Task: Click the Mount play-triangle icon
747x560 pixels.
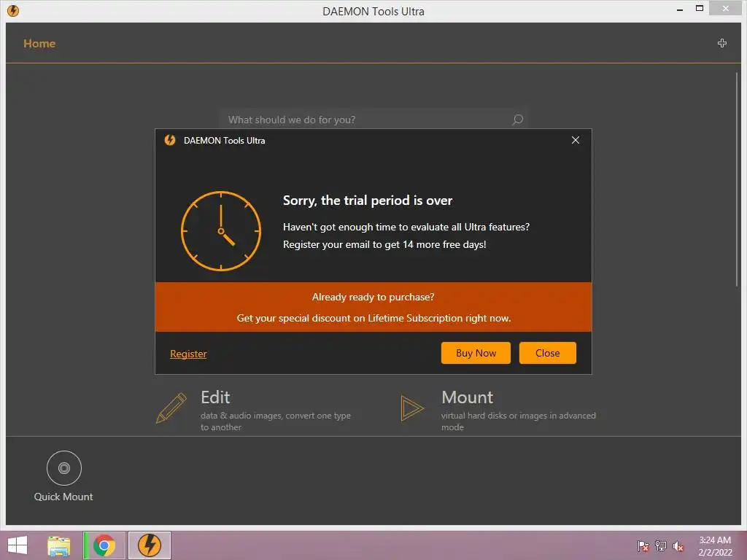Action: click(411, 408)
